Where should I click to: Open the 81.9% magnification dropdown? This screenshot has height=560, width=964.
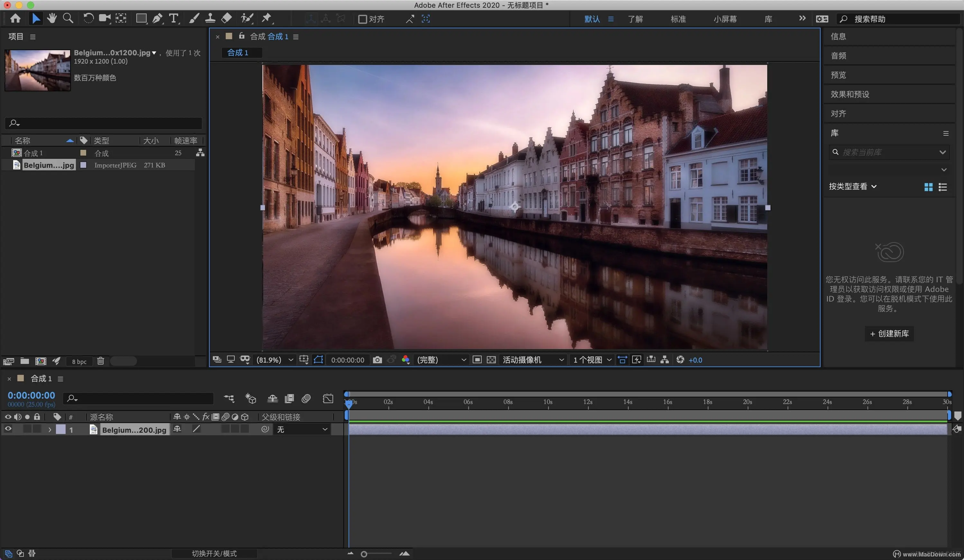click(274, 360)
